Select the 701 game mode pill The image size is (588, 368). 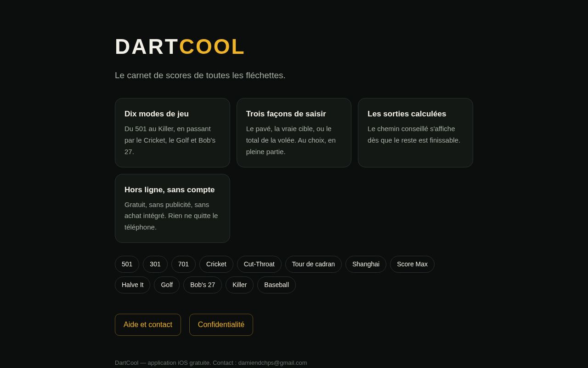[183, 264]
